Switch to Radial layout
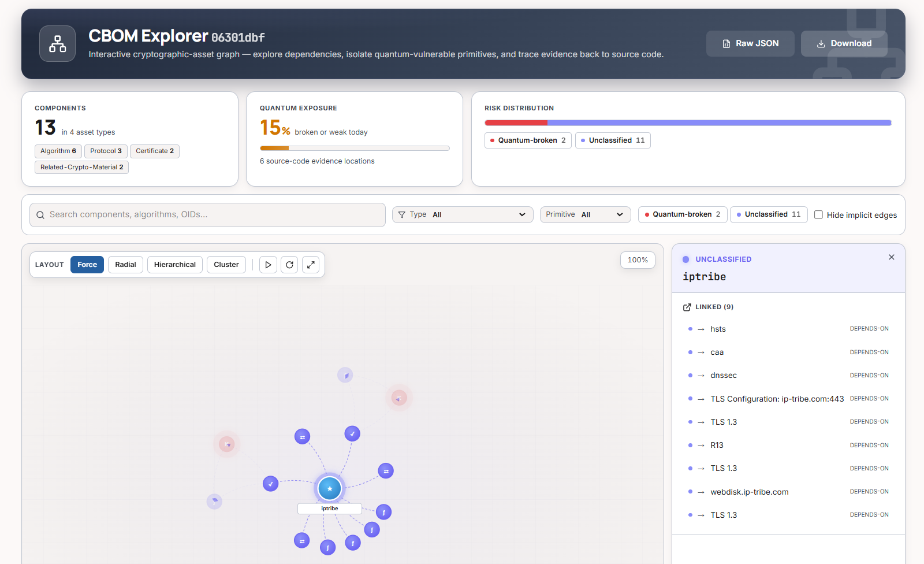The width and height of the screenshot is (924, 564). pos(125,265)
